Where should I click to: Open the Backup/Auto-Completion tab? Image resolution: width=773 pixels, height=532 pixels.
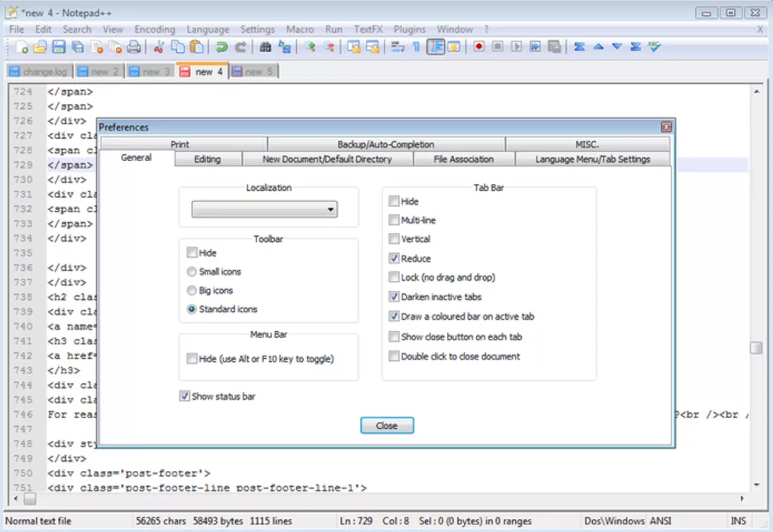386,144
